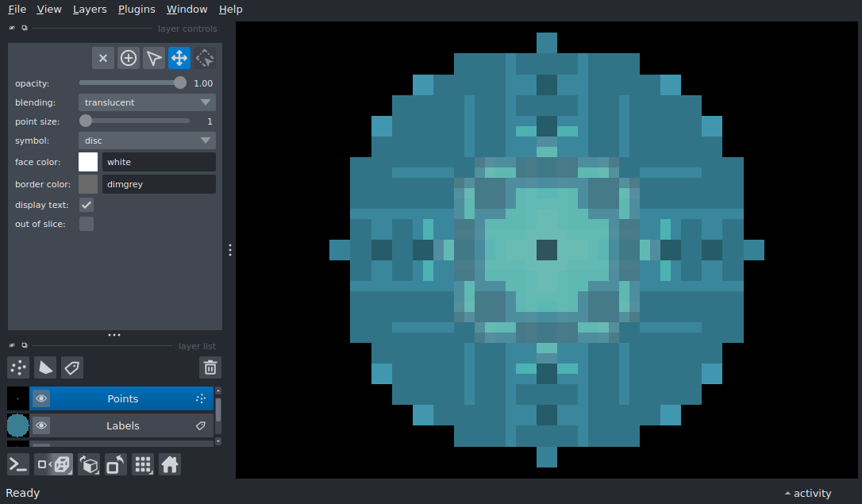Open the symbol dropdown

point(148,140)
